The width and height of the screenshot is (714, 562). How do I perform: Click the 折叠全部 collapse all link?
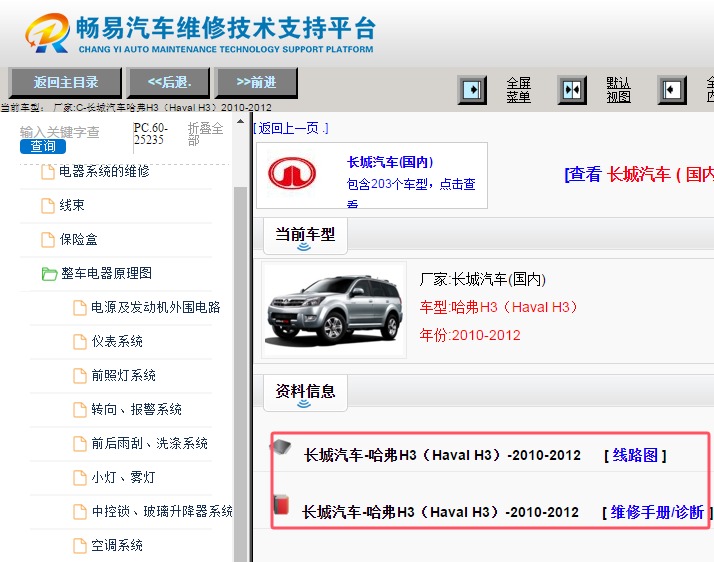click(205, 134)
